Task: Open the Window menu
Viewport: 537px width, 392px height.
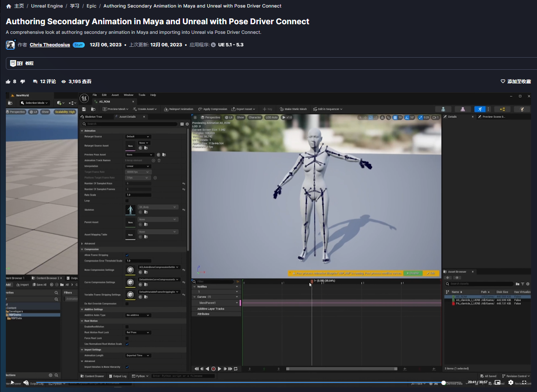Action: (128, 94)
